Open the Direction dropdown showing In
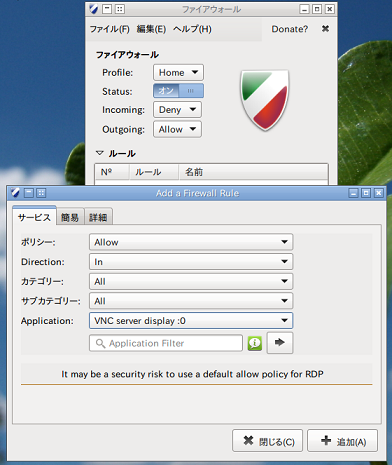 click(191, 262)
